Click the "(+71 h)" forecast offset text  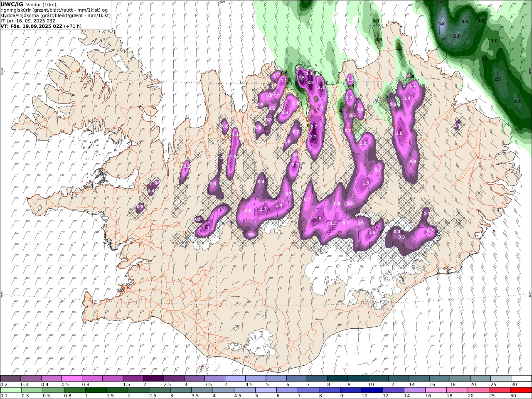click(x=73, y=26)
